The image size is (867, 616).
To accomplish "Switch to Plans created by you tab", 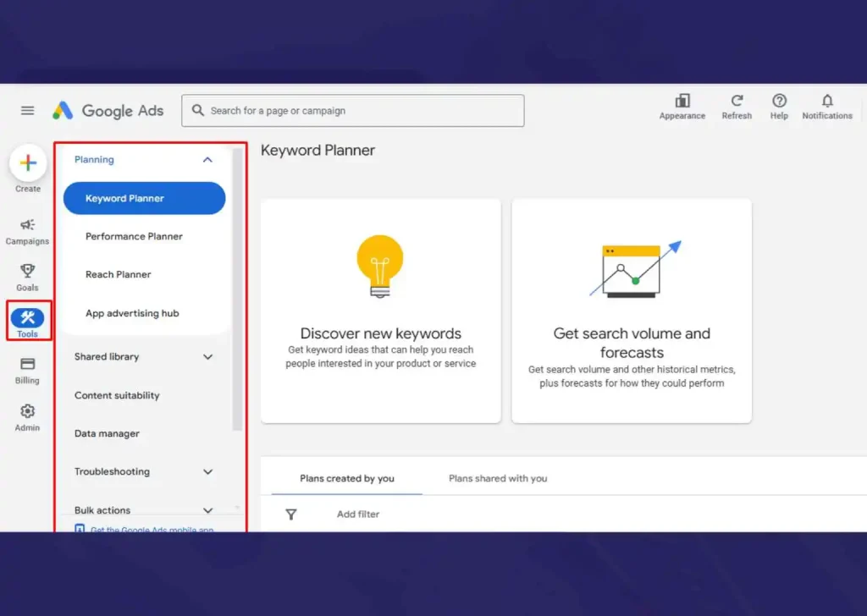I will point(346,478).
